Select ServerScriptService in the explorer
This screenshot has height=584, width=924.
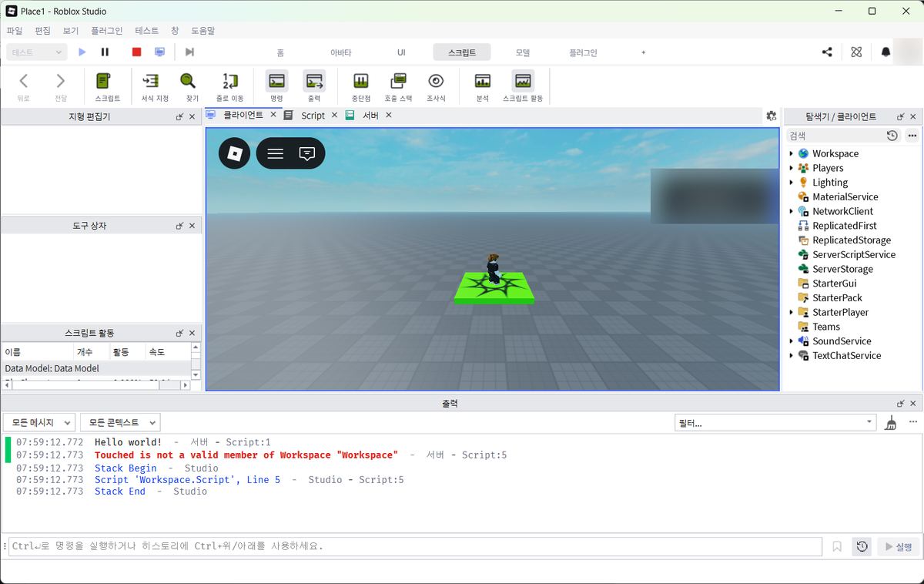click(854, 254)
